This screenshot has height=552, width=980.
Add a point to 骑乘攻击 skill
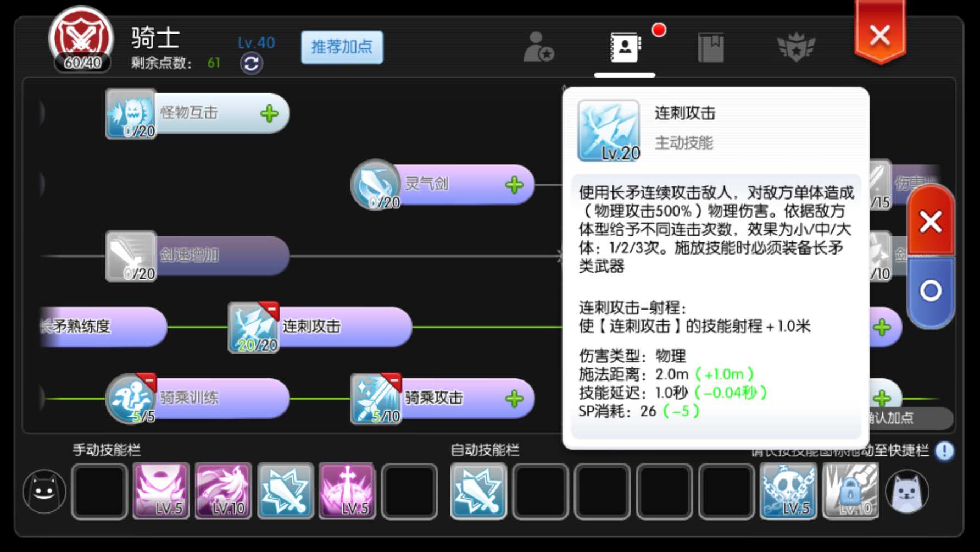[514, 399]
